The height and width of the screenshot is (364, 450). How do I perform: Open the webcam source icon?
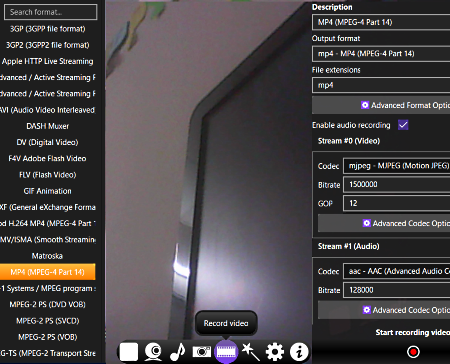(153, 352)
